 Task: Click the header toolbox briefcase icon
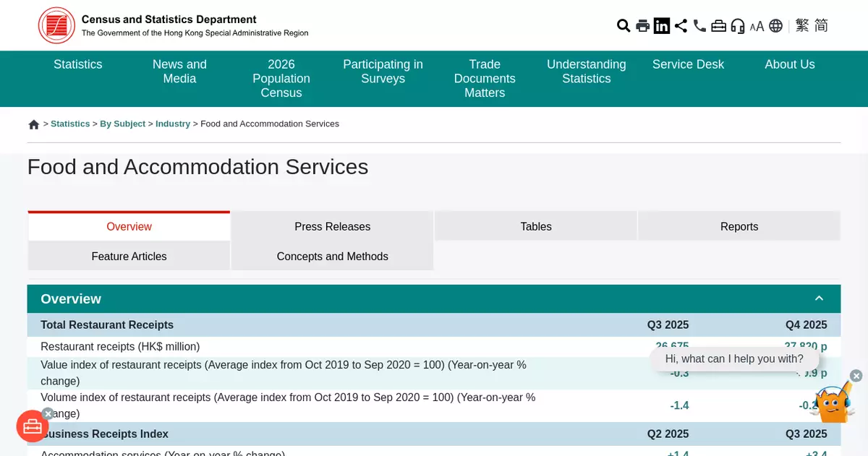pos(718,26)
